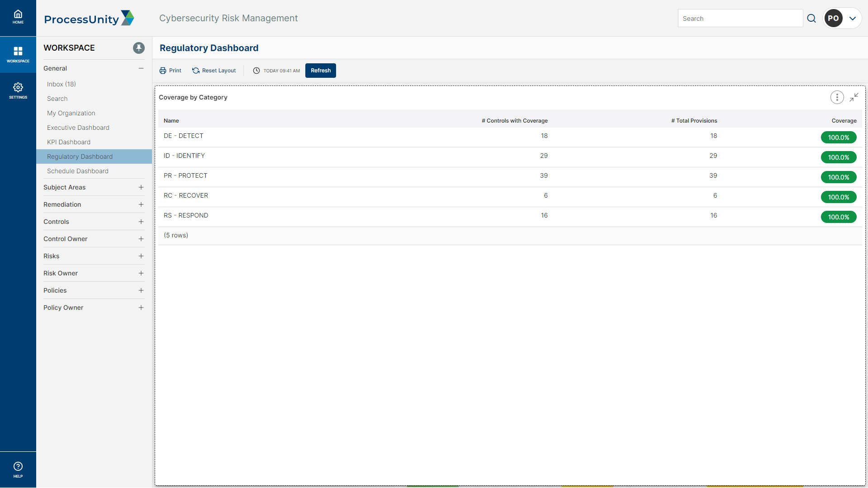Collapse the Coverage by Category panel
The height and width of the screenshot is (488, 868).
click(x=854, y=97)
